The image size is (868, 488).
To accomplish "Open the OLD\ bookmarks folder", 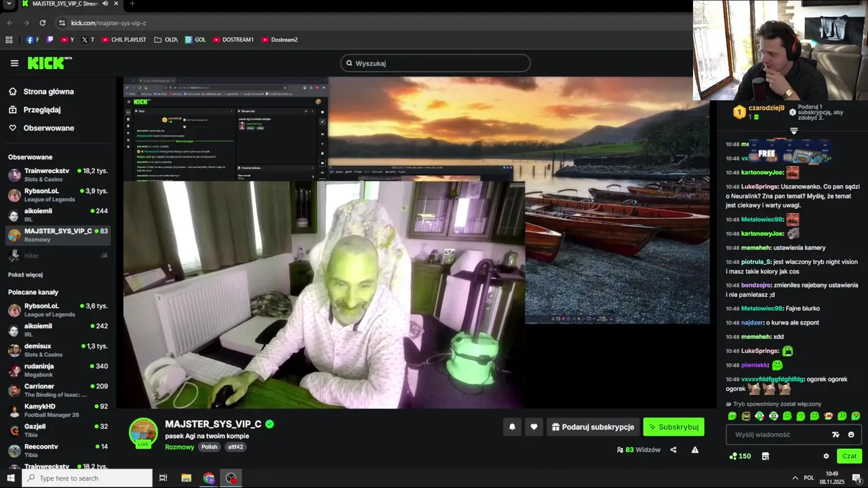I will (x=166, y=39).
